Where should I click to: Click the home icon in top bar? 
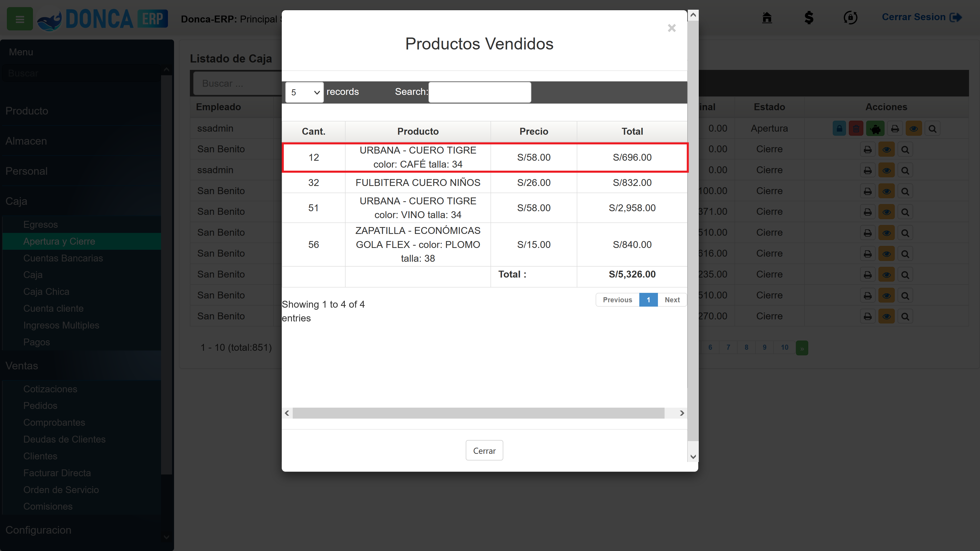click(x=767, y=18)
